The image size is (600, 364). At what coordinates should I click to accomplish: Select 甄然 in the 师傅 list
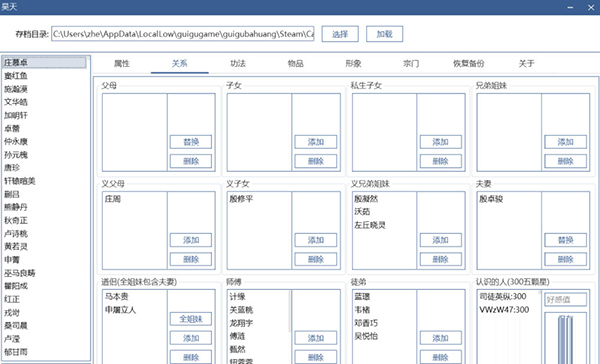coord(238,349)
